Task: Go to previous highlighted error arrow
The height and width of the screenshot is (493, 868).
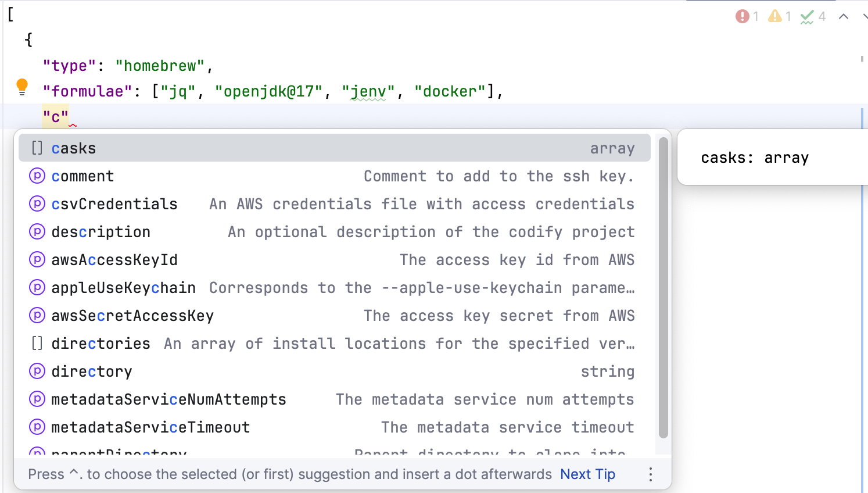Action: pyautogui.click(x=844, y=17)
